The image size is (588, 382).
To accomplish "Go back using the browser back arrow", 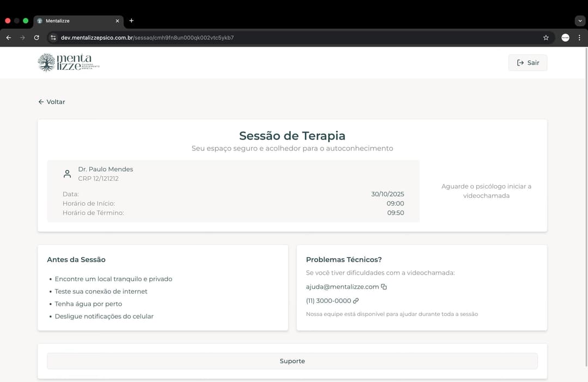I will (x=8, y=38).
